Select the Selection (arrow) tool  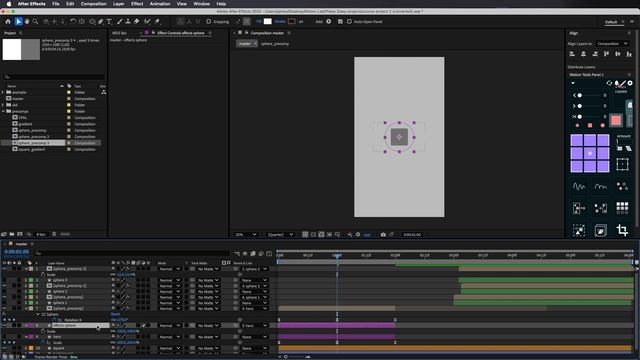click(18, 21)
